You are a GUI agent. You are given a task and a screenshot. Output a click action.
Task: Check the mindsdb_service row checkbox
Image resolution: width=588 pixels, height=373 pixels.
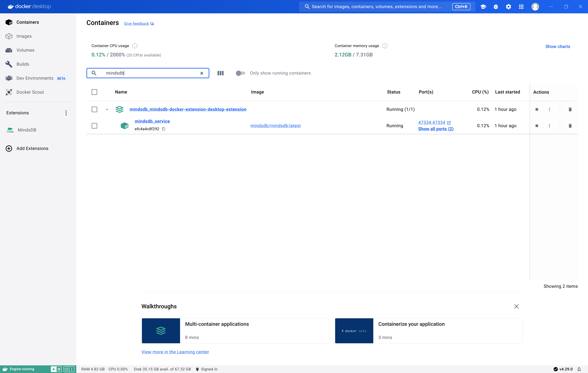[94, 126]
